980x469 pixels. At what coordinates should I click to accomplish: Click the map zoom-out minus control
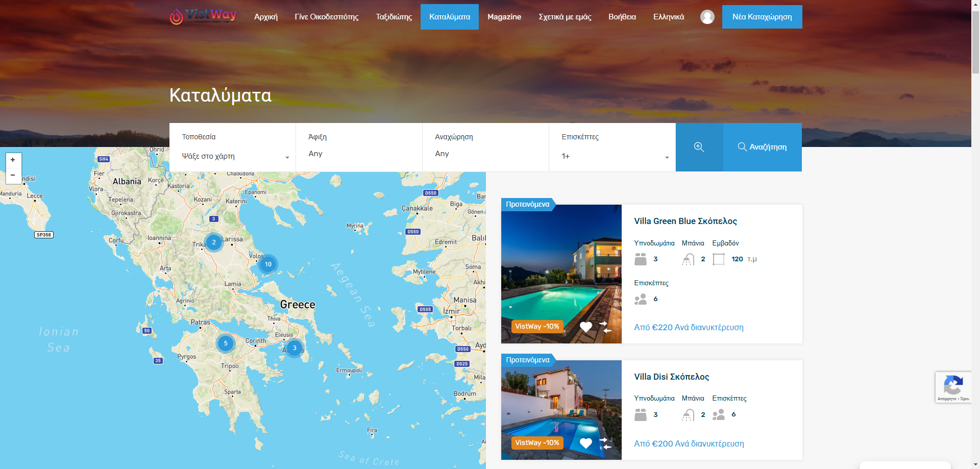tap(13, 176)
